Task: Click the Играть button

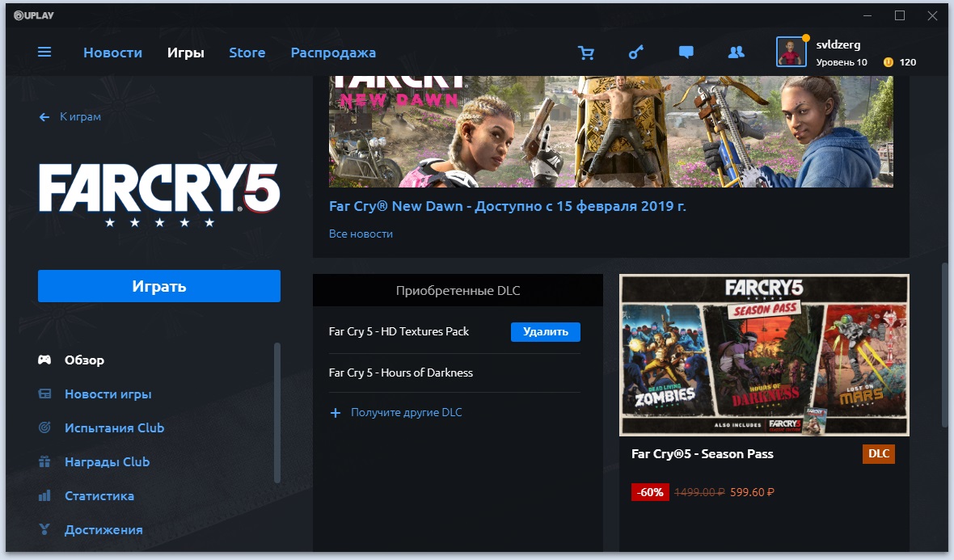Action: click(x=159, y=286)
